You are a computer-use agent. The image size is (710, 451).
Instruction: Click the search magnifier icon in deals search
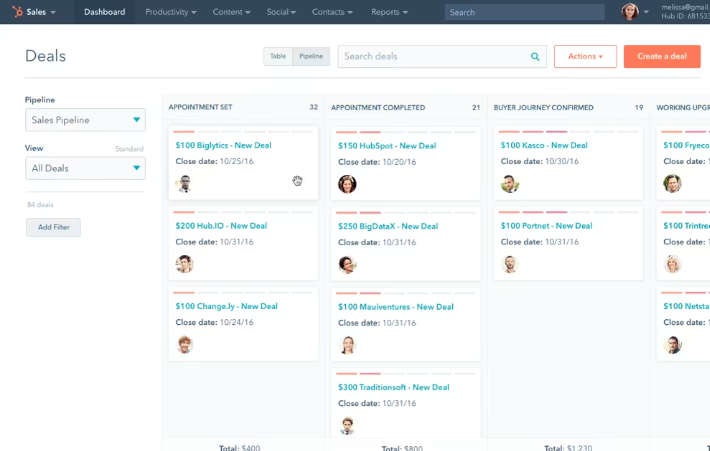click(x=535, y=57)
